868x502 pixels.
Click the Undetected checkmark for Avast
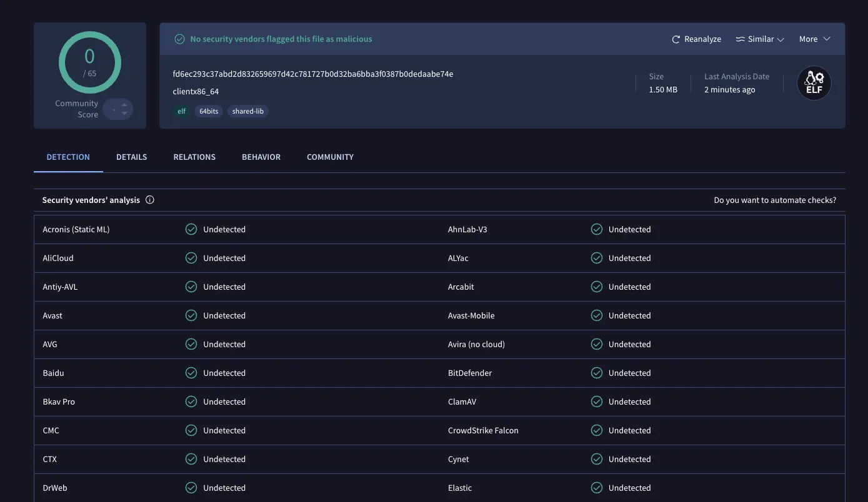pyautogui.click(x=191, y=315)
